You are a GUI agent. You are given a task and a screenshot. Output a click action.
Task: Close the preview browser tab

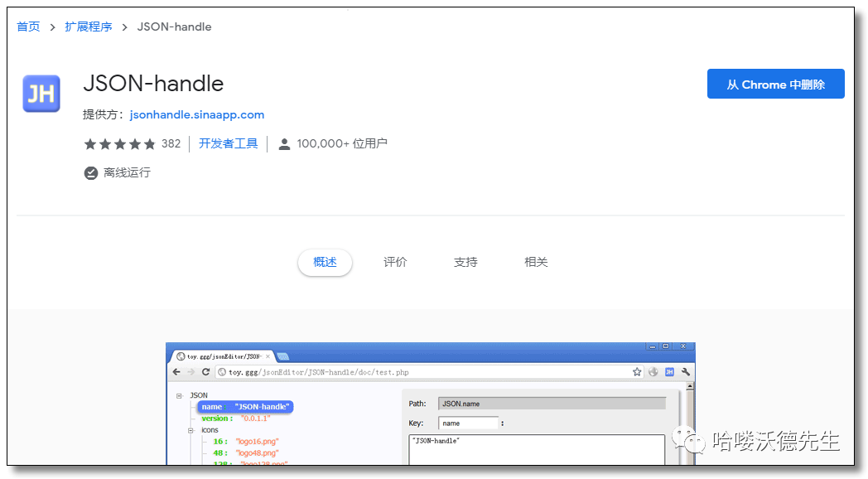[x=268, y=356]
